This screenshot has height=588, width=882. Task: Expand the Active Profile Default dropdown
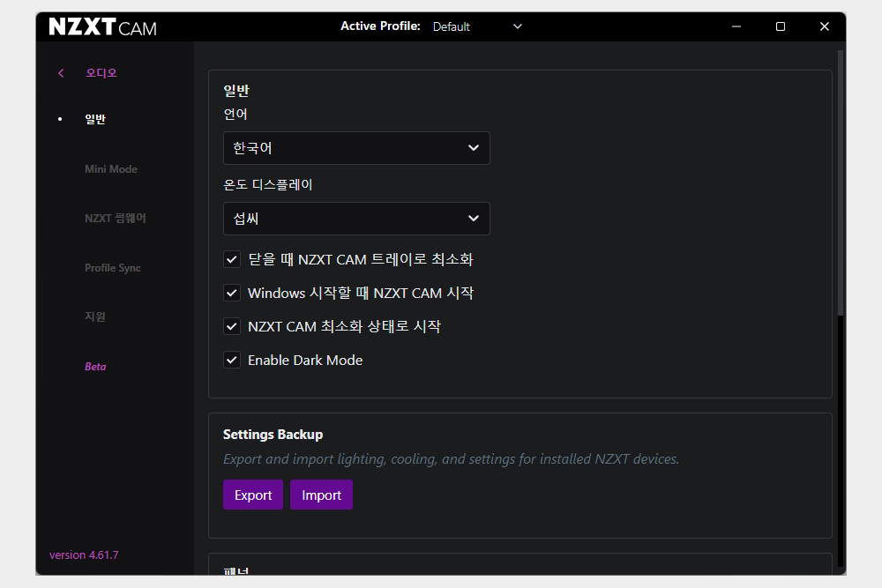[477, 26]
